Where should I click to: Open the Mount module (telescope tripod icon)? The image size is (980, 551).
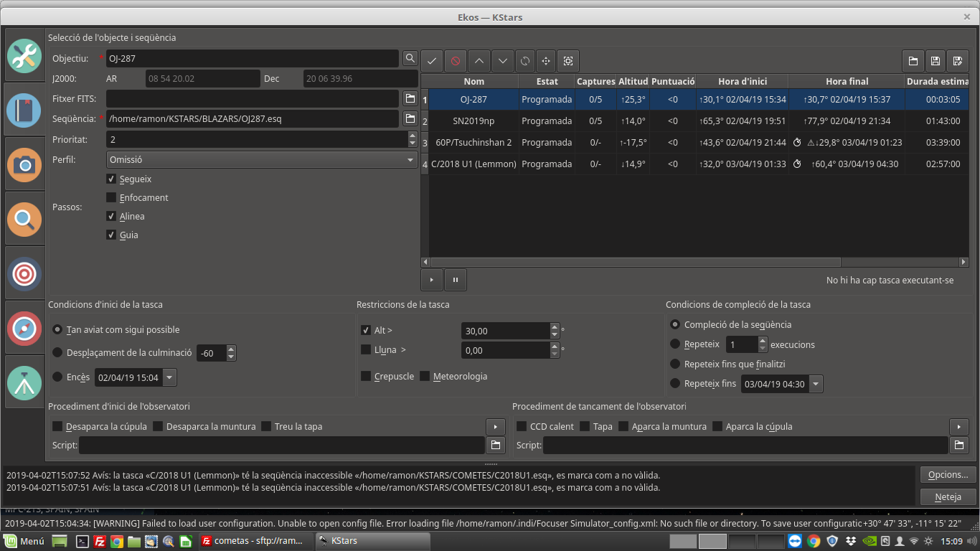[24, 382]
